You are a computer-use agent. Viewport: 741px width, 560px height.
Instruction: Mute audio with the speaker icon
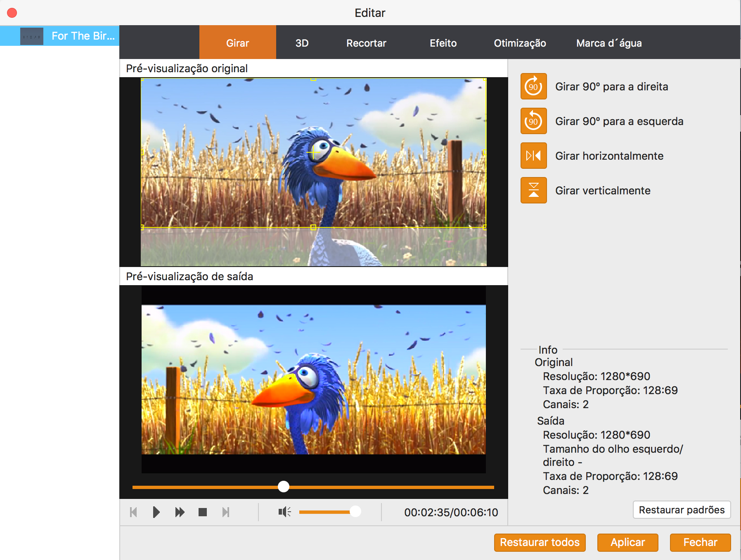[284, 512]
